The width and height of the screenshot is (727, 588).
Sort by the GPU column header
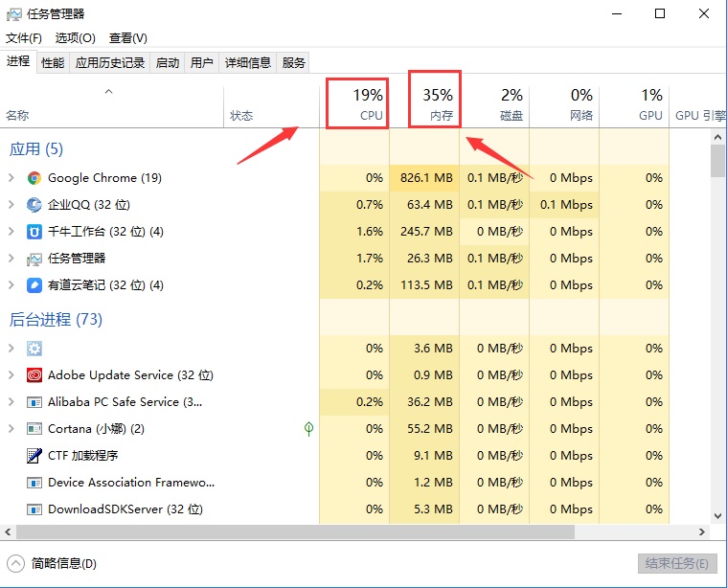click(634, 105)
